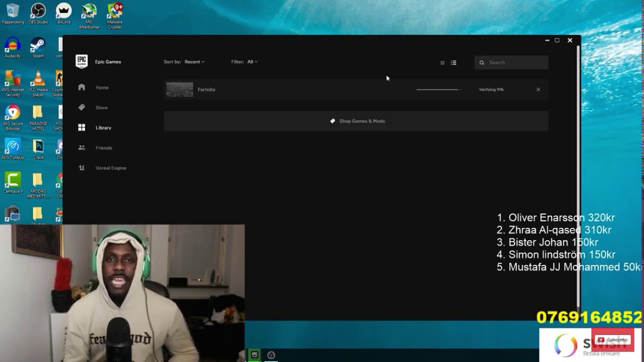Open the AVG TuneUp desktop shortcut
This screenshot has height=362, width=644.
point(13,149)
